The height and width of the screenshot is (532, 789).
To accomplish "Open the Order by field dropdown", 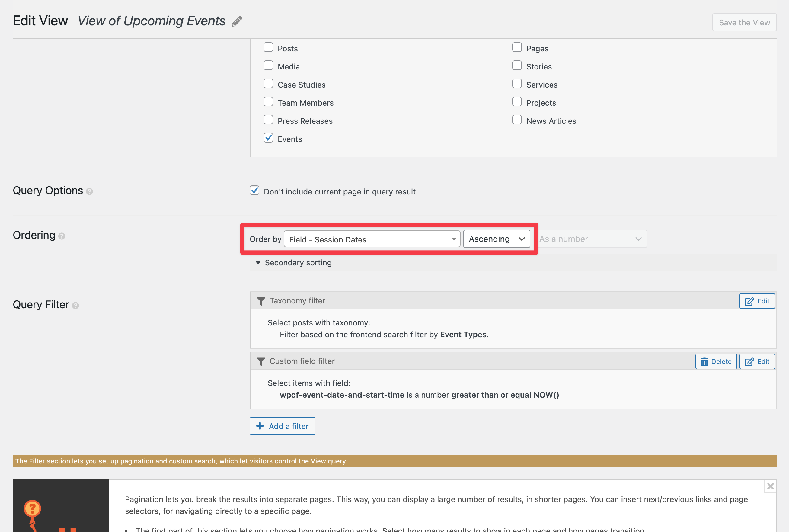I will click(372, 239).
